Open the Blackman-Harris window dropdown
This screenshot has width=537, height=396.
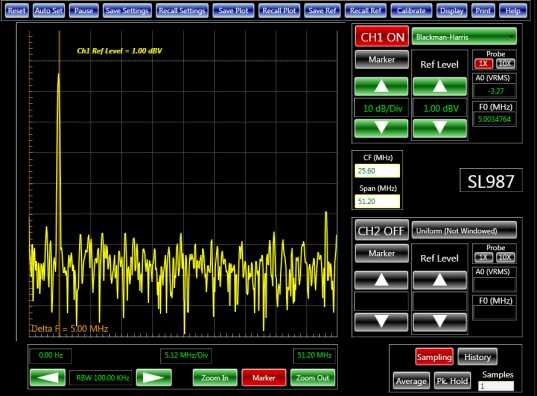(x=464, y=37)
